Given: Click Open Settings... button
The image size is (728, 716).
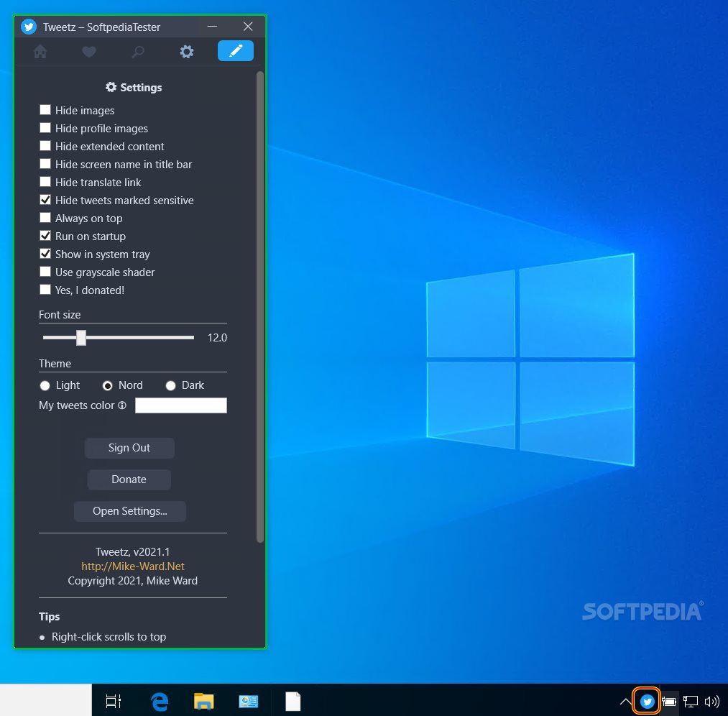Looking at the screenshot, I should tap(130, 511).
